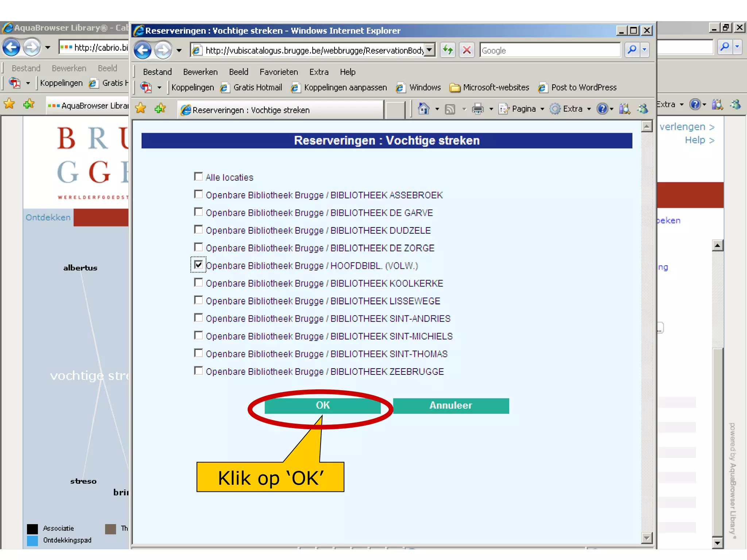The width and height of the screenshot is (747, 560).
Task: Enable the BIBLIOTHEEK ZEEBRUGGE checkbox
Action: 198,371
